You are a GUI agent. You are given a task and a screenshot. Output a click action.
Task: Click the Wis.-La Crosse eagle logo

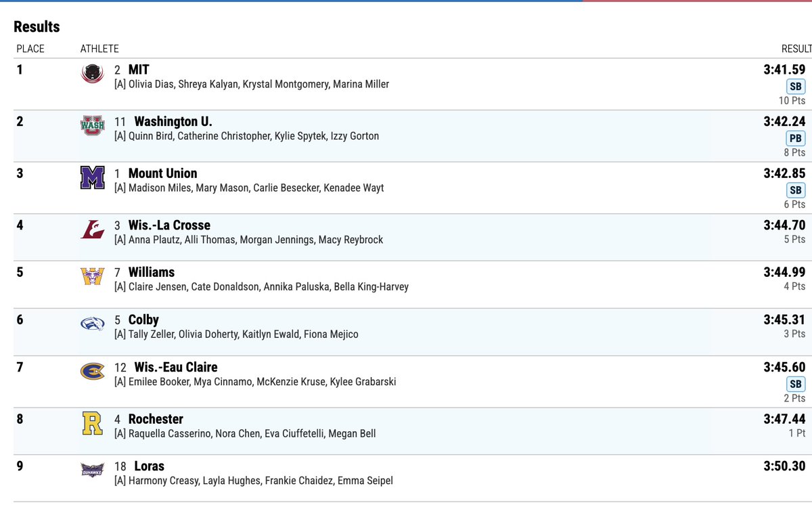(91, 230)
